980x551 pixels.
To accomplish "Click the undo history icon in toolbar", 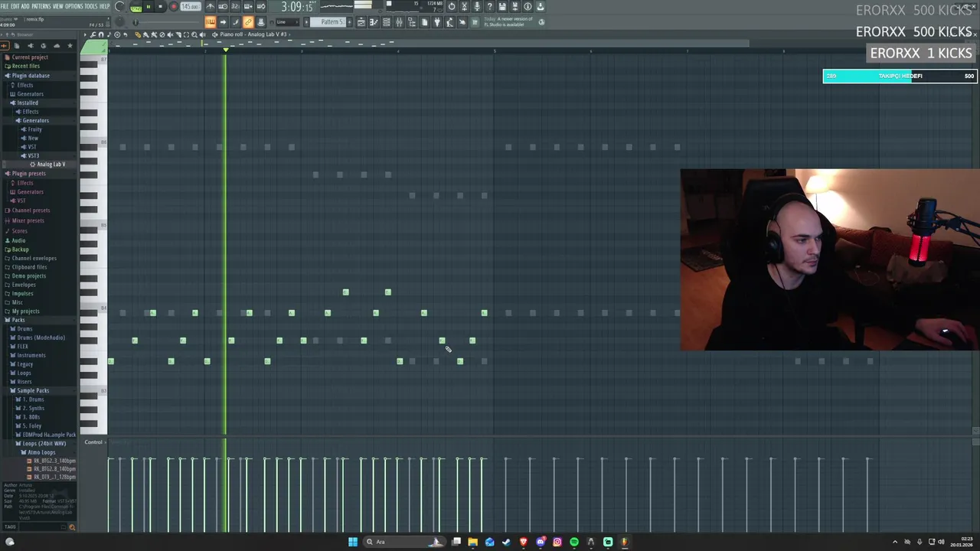I will [x=452, y=6].
